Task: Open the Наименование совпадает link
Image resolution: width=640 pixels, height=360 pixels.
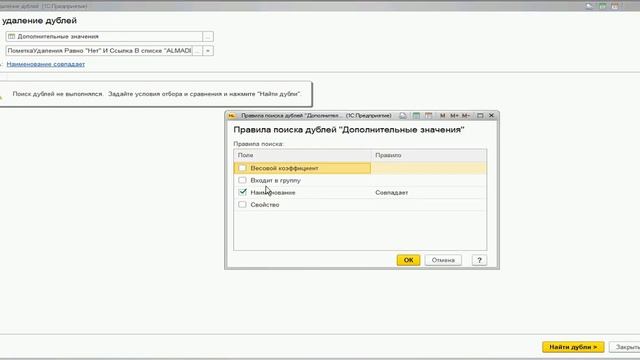Action: click(46, 64)
